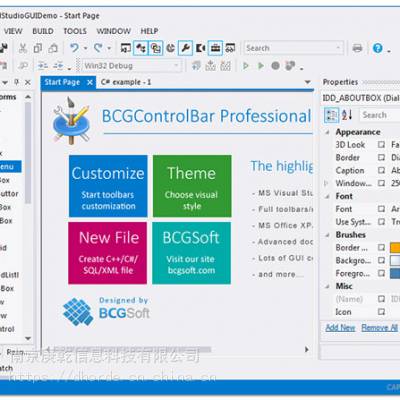This screenshot has height=400, width=400.
Task: Click the marker box next to Backgro...
Action: click(x=381, y=260)
